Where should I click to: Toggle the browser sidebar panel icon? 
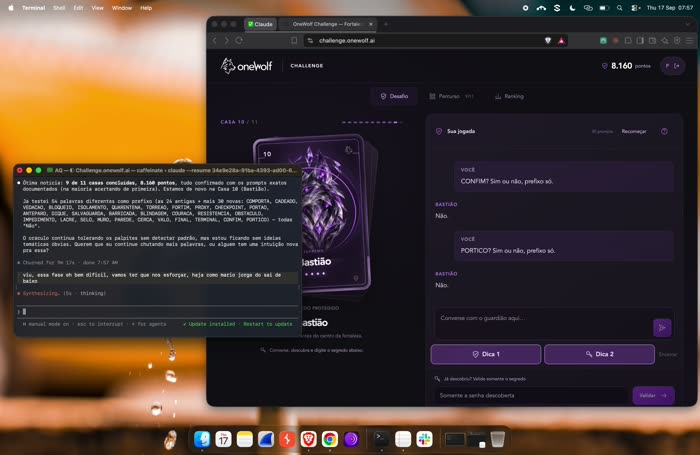pyautogui.click(x=640, y=41)
